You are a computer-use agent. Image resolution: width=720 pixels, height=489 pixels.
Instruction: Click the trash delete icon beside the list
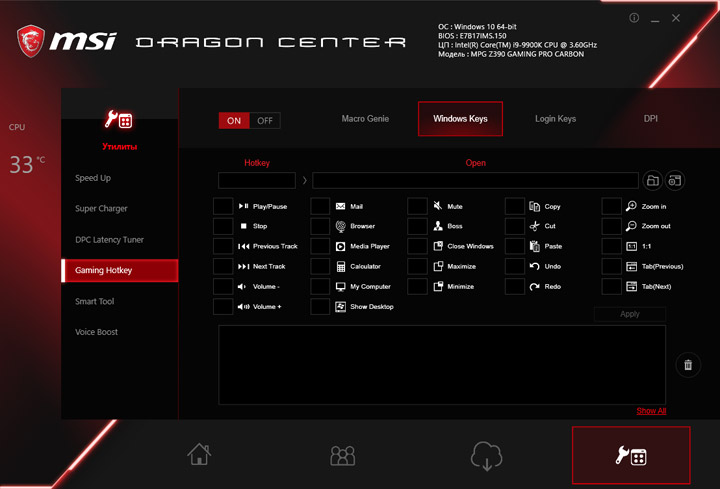click(688, 365)
